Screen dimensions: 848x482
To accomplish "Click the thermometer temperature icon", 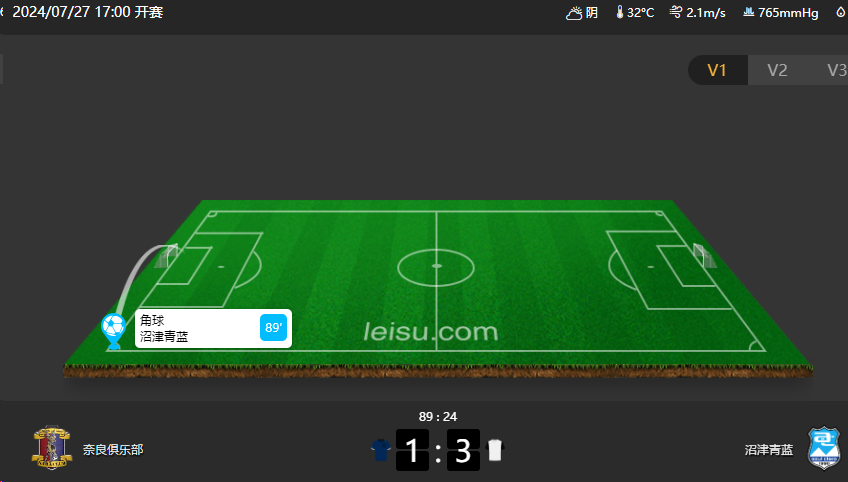I will click(620, 12).
